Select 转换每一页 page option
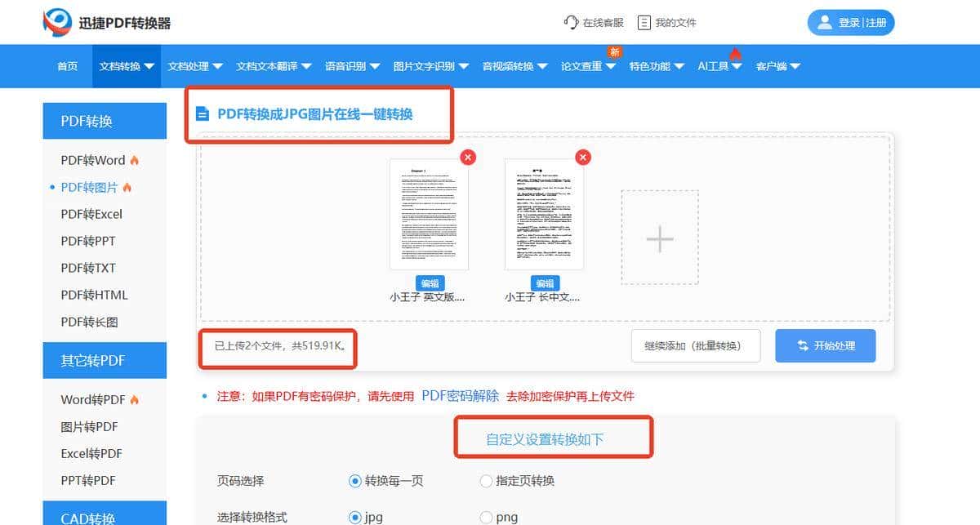Image resolution: width=980 pixels, height=525 pixels. (355, 481)
